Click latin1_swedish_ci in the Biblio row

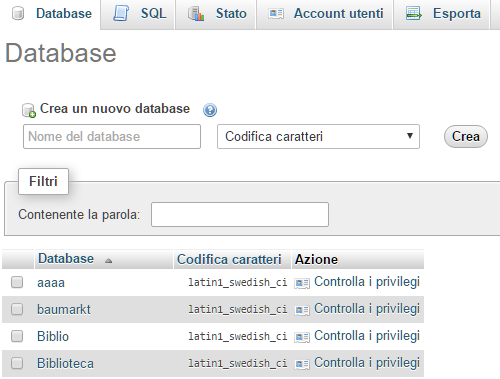pos(238,337)
